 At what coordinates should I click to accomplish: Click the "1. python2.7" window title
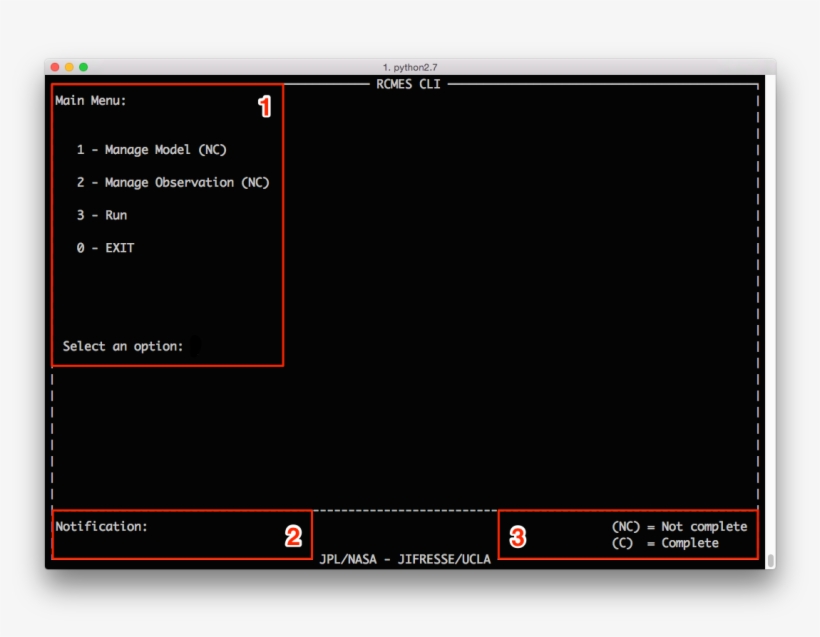[x=410, y=65]
